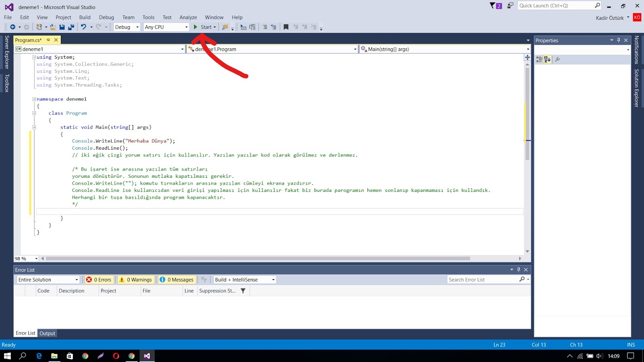Click the Comment Out Selected Lines icon
Screen dimensions: 644x362
265,27
